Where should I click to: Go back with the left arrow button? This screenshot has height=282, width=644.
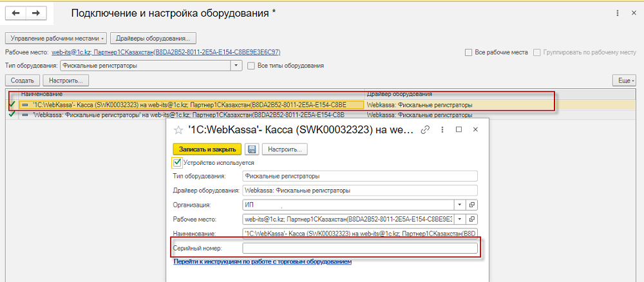click(15, 13)
